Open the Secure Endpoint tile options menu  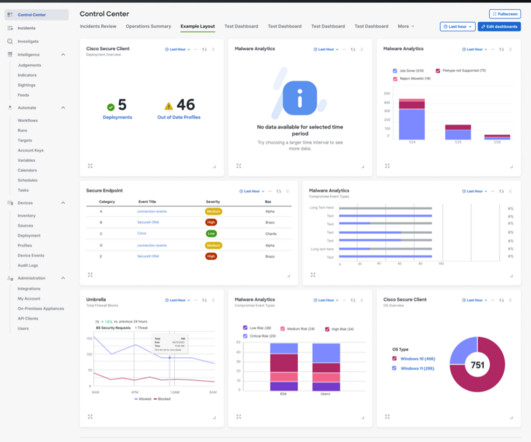288,191
